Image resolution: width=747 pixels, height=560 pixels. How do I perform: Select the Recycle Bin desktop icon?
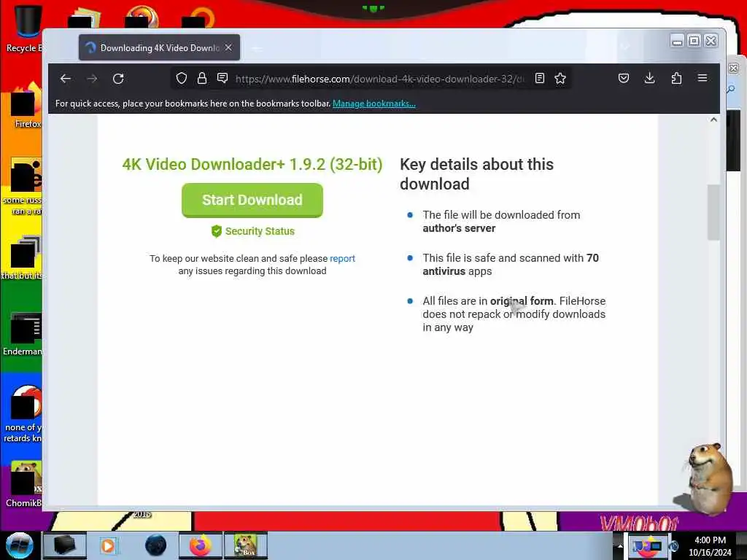click(x=26, y=28)
